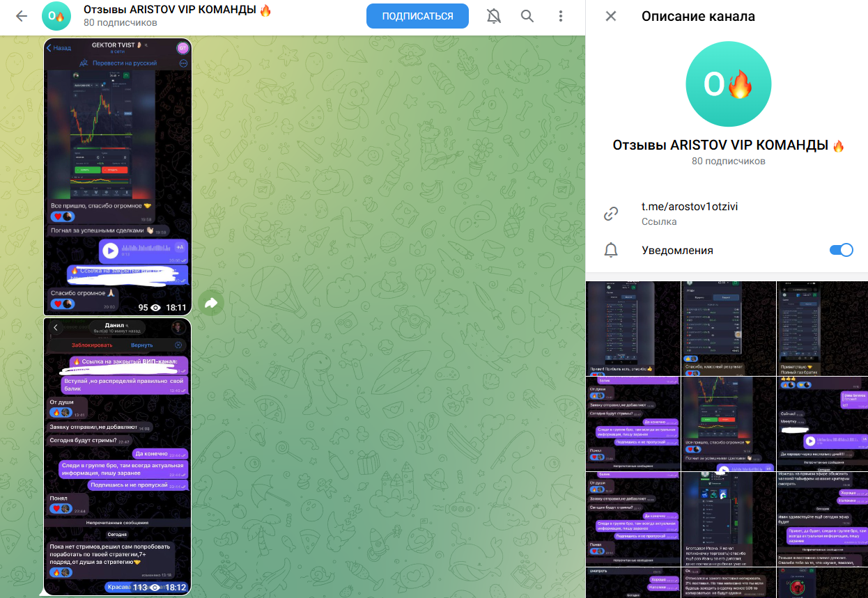Open search with magnifier icon

click(527, 16)
